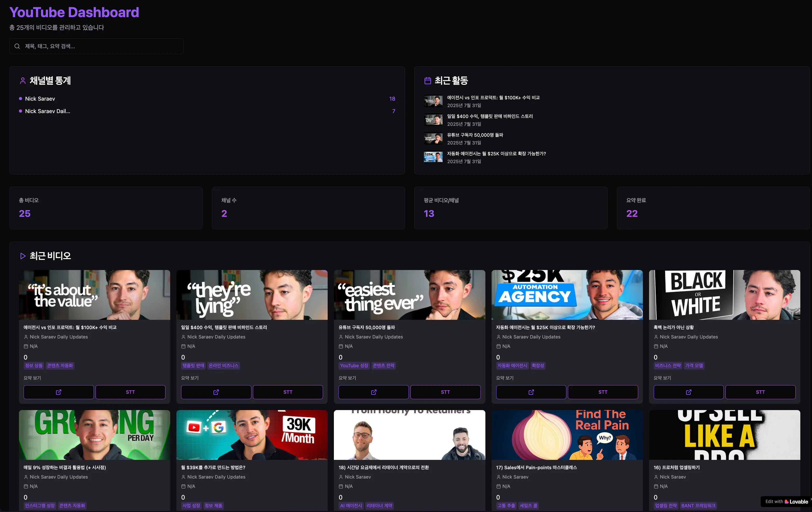Expand 요약 보기 on the Automation Agency card
This screenshot has width=812, height=512.
tap(505, 378)
